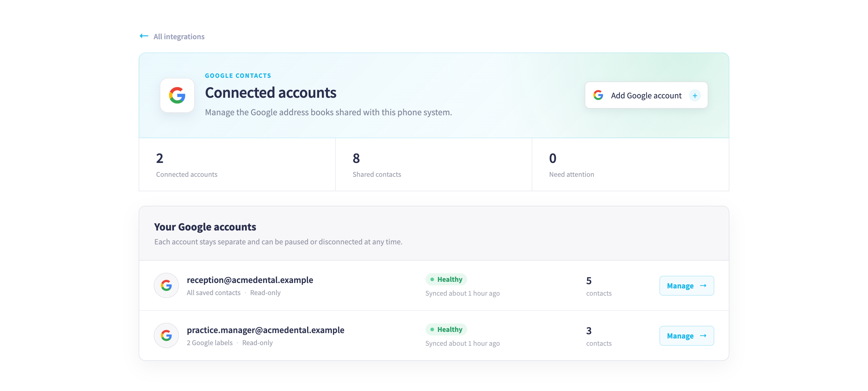
Task: Click the 'Connected accounts' page title
Action: click(x=271, y=92)
